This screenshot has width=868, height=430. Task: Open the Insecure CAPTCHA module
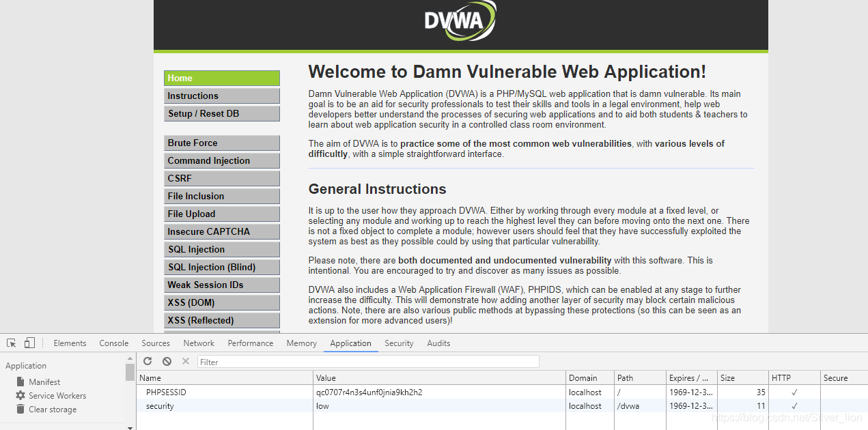(x=222, y=231)
